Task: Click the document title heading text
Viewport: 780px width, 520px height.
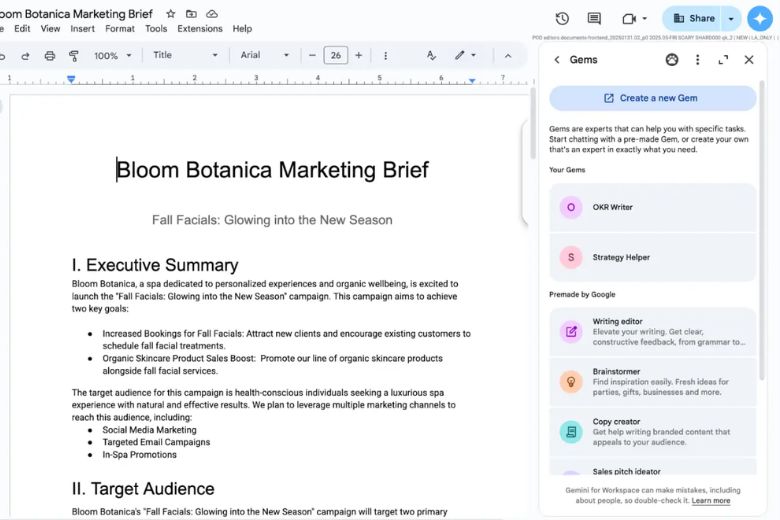Action: click(273, 170)
